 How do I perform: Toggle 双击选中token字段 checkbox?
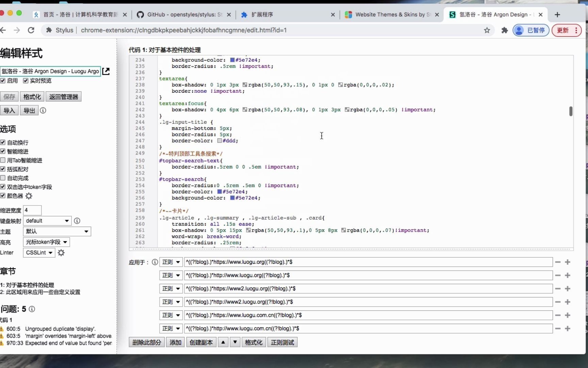point(3,187)
